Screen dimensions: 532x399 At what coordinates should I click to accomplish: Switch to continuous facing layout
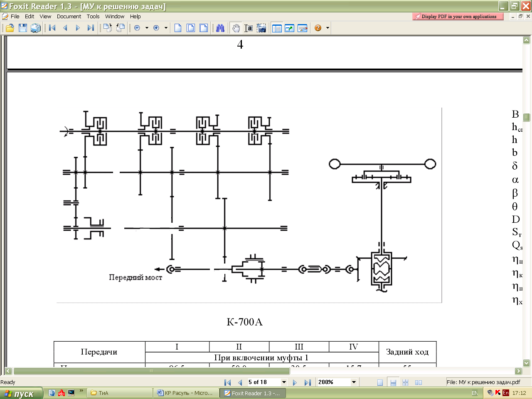point(406,382)
